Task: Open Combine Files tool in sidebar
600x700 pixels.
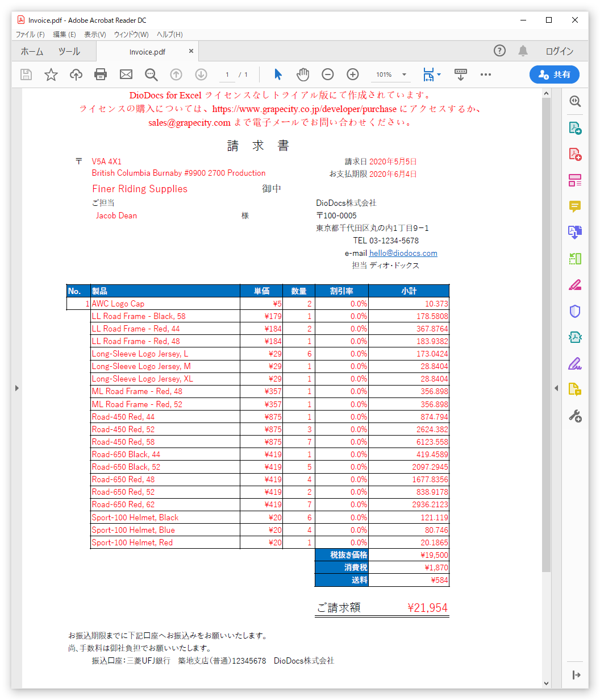Action: [x=575, y=233]
